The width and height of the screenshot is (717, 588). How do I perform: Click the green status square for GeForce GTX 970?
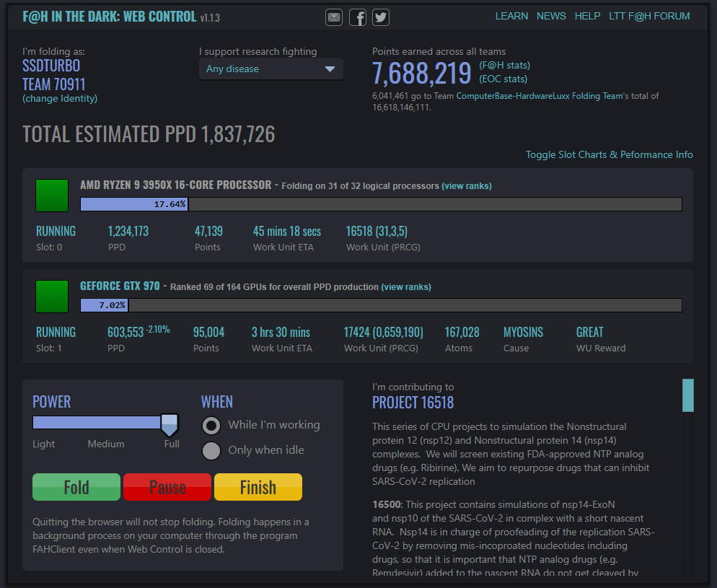(52, 297)
